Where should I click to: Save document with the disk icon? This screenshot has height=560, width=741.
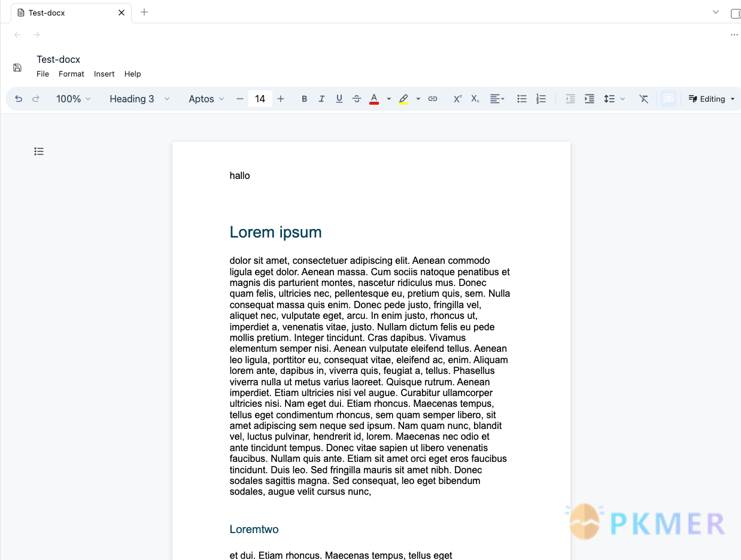click(17, 68)
